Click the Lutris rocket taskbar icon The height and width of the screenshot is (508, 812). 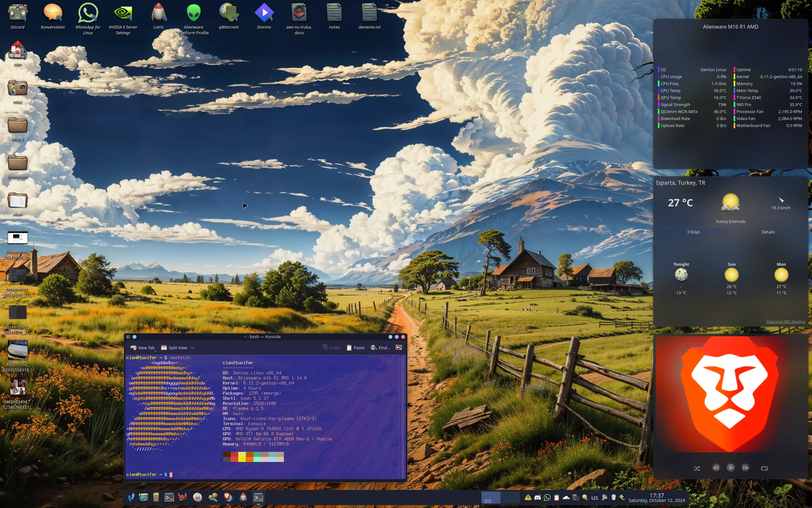tap(243, 497)
